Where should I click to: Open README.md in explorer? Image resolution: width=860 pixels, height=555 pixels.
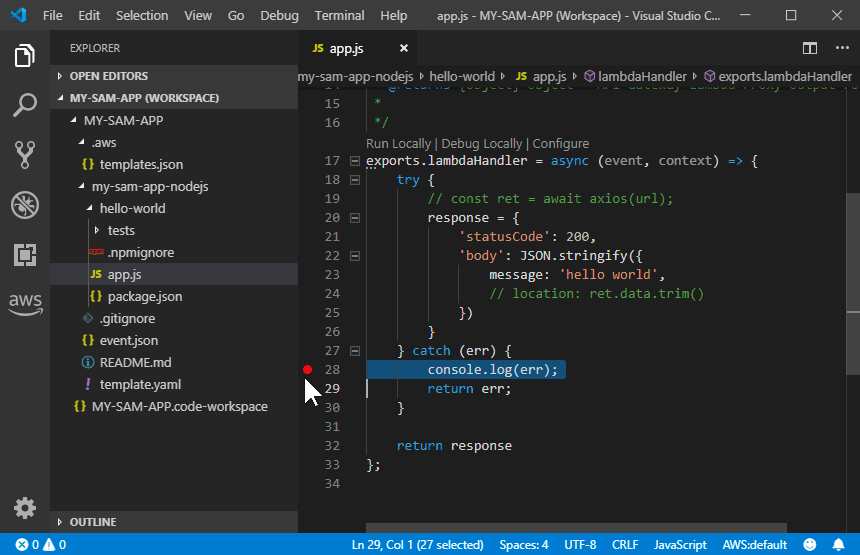[x=174, y=363]
